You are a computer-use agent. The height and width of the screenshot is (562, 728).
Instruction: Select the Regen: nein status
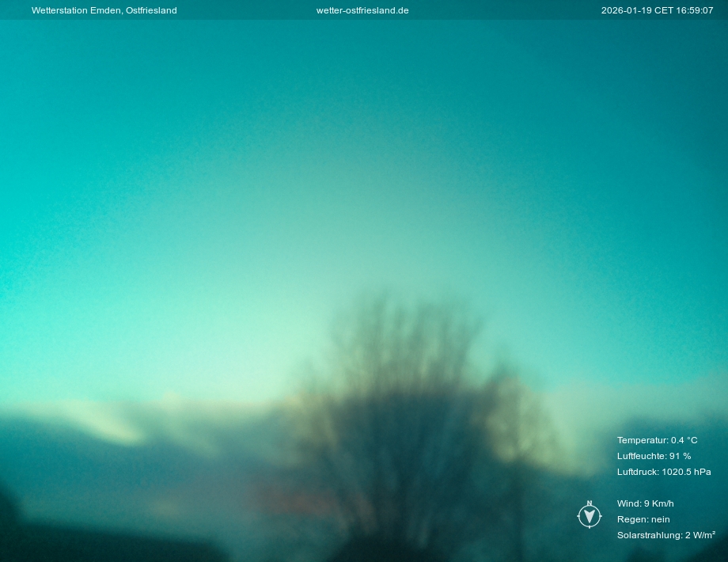tap(643, 519)
